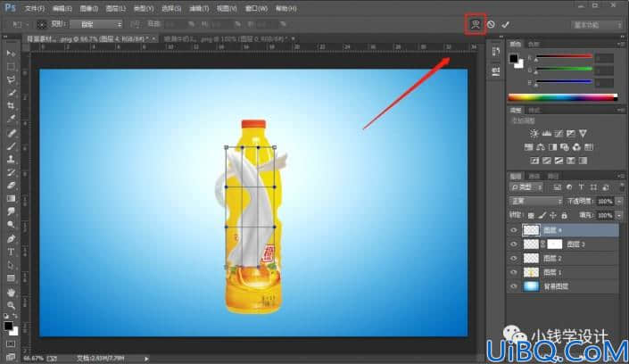Select the Lasso tool
The height and width of the screenshot is (364, 629).
click(11, 80)
